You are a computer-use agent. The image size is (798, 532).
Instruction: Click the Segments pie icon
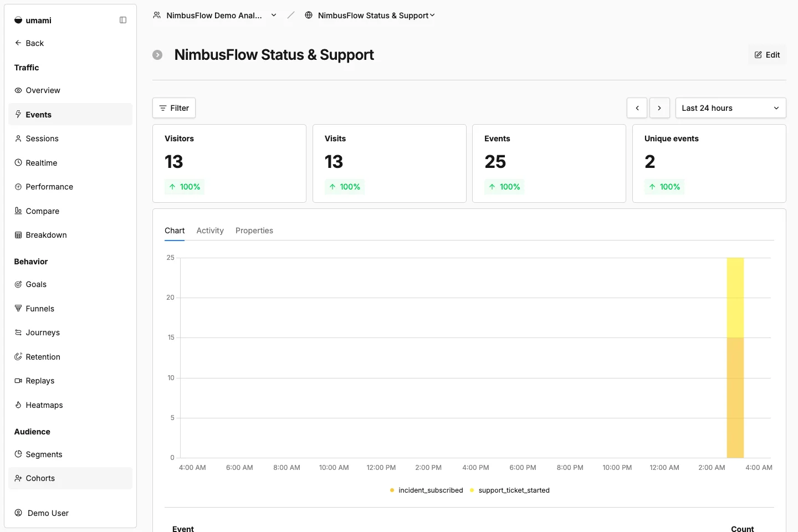(18, 454)
